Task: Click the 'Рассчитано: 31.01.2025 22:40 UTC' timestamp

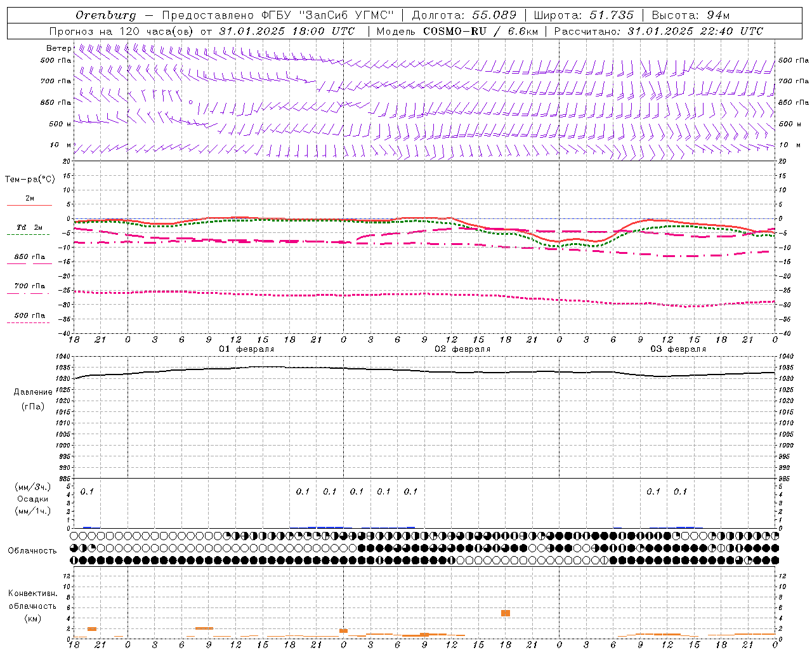Action: (658, 31)
